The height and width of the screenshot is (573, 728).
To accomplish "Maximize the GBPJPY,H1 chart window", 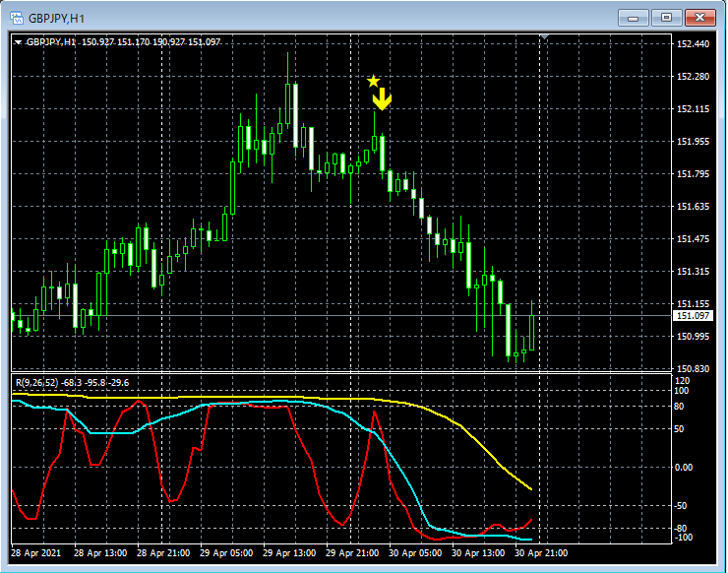I will point(666,18).
